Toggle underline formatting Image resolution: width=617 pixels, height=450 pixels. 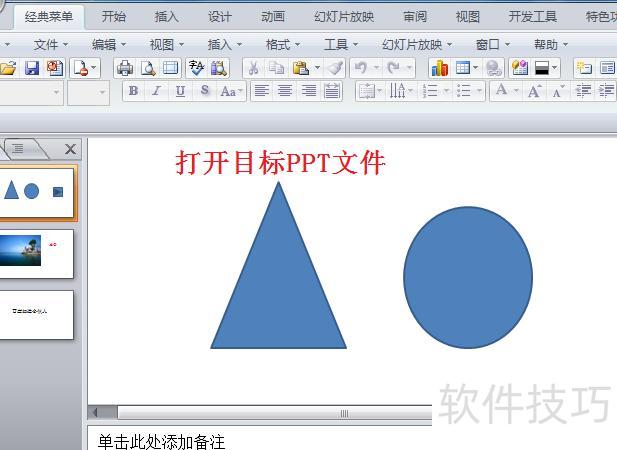tap(180, 91)
